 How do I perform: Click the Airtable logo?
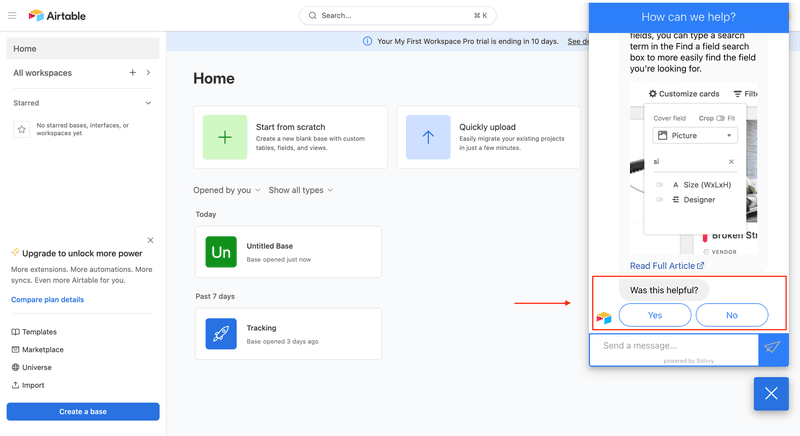click(57, 16)
